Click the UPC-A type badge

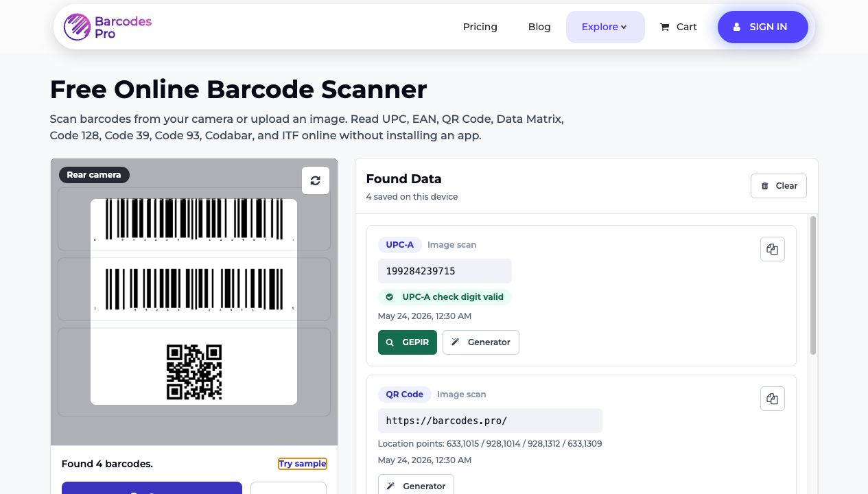(x=400, y=245)
